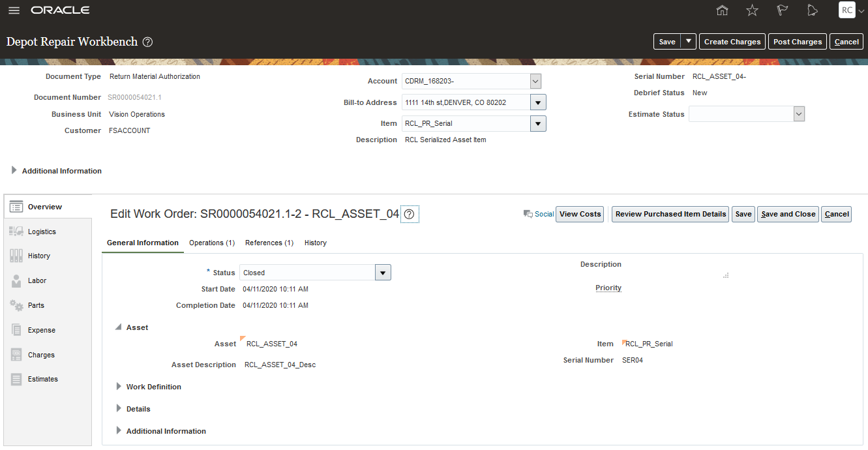Select the General Information tab
The width and height of the screenshot is (868, 450).
pyautogui.click(x=143, y=243)
